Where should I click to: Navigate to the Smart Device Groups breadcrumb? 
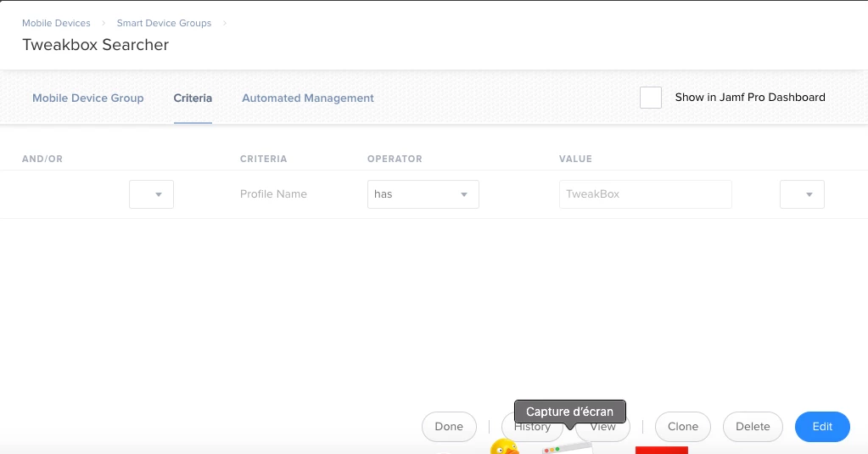click(164, 23)
